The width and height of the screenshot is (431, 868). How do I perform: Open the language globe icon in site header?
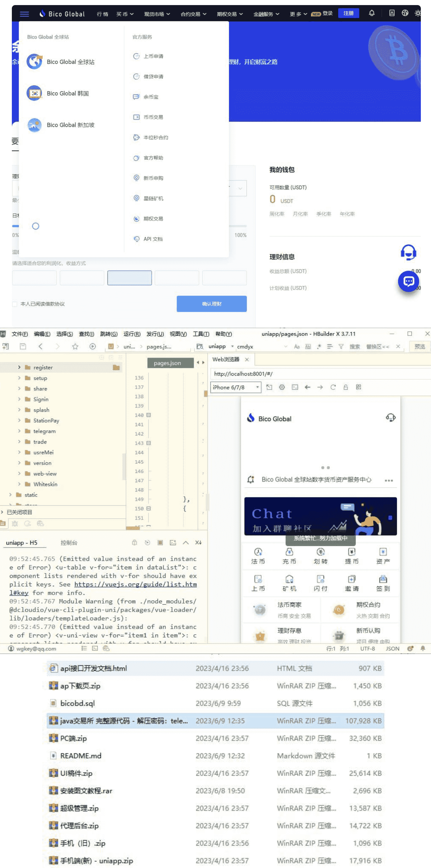click(405, 13)
